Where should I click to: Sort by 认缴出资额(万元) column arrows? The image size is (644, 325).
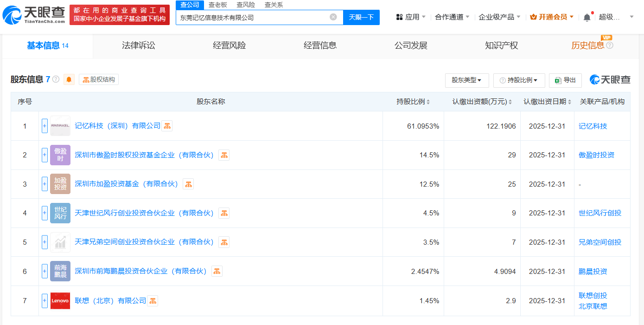(510, 102)
